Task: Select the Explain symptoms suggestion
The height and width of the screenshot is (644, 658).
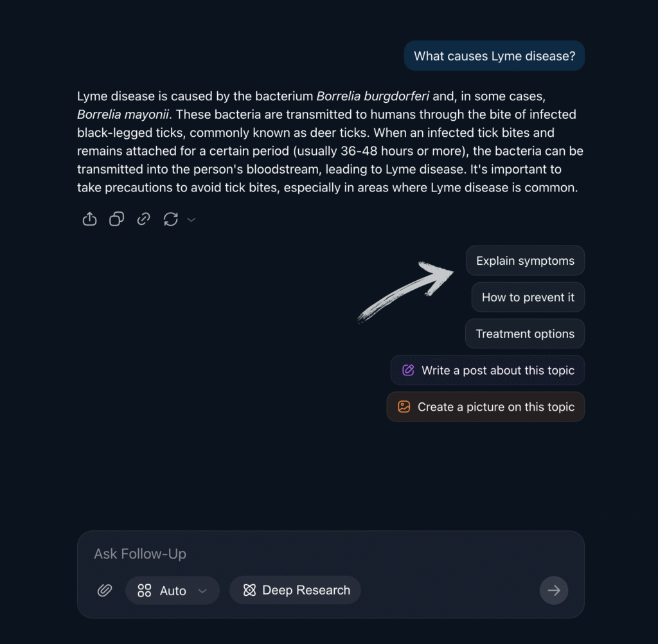Action: (x=525, y=261)
